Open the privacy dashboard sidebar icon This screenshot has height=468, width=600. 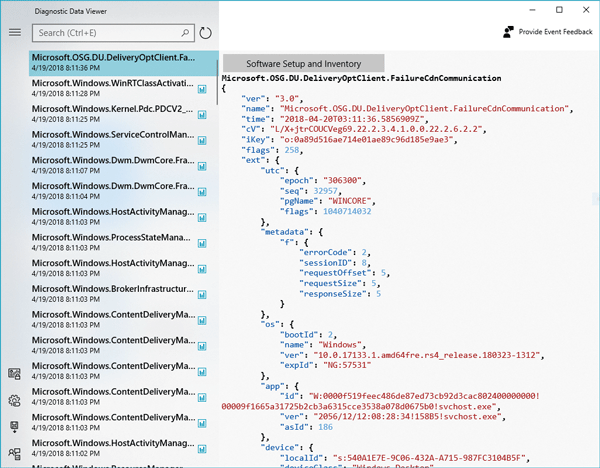pos(15,374)
